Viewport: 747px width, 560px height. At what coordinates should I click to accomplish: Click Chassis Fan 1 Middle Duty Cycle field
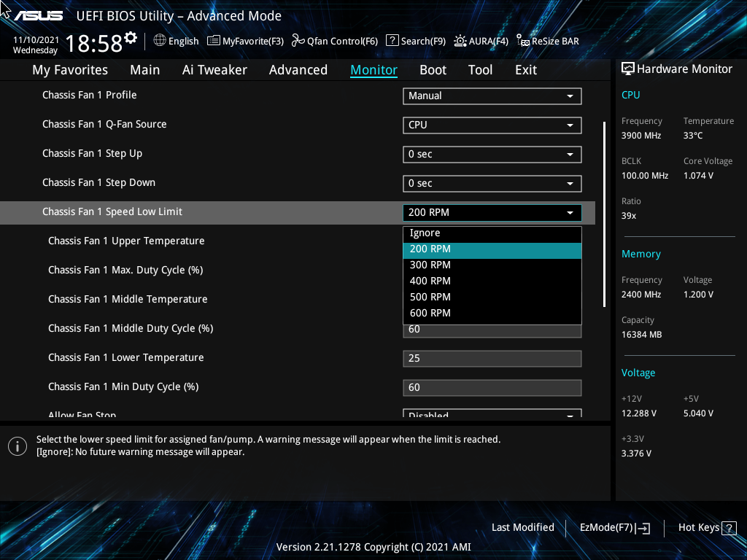tap(492, 330)
